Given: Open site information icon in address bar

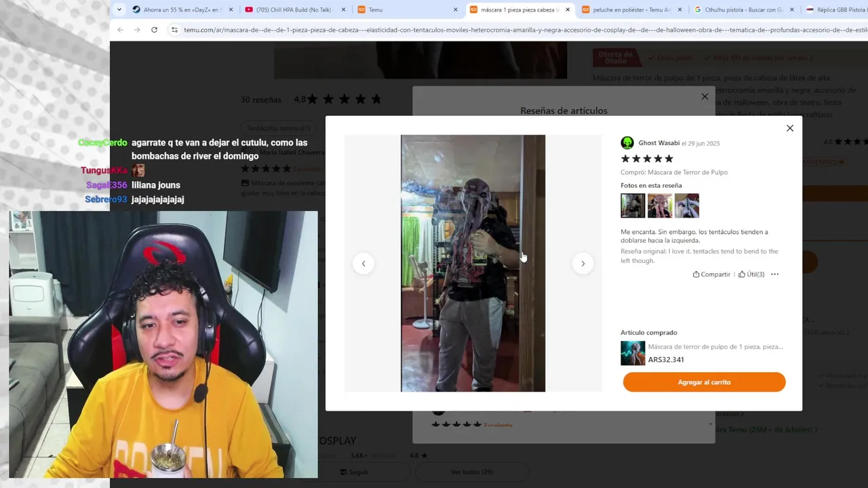Looking at the screenshot, I should pyautogui.click(x=174, y=30).
